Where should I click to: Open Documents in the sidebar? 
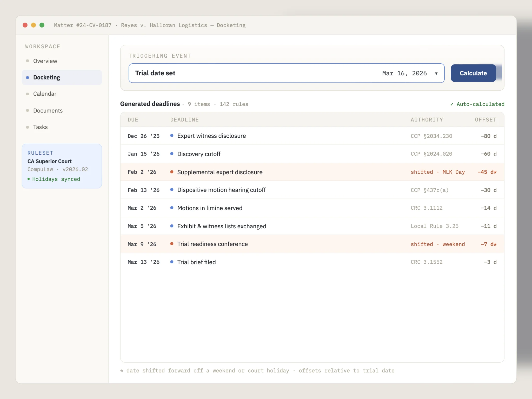point(62,111)
